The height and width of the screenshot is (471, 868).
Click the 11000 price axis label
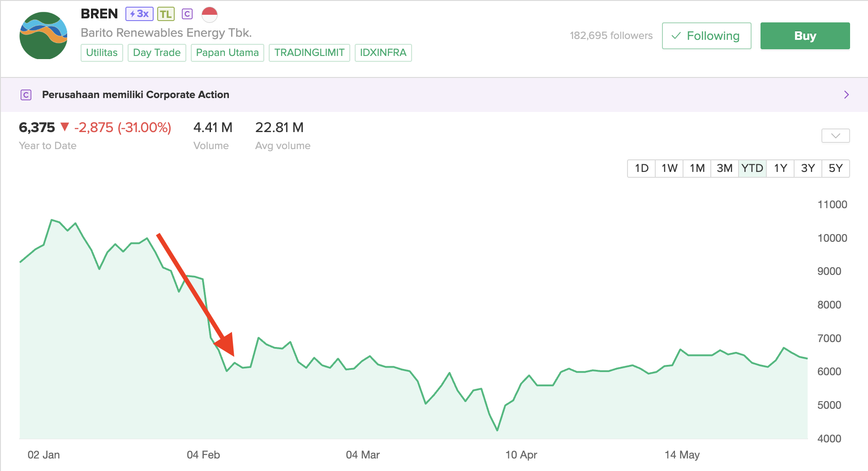coord(832,205)
